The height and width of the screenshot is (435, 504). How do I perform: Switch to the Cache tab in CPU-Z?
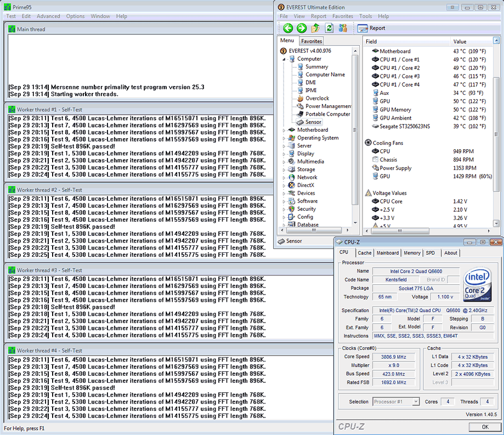point(365,253)
